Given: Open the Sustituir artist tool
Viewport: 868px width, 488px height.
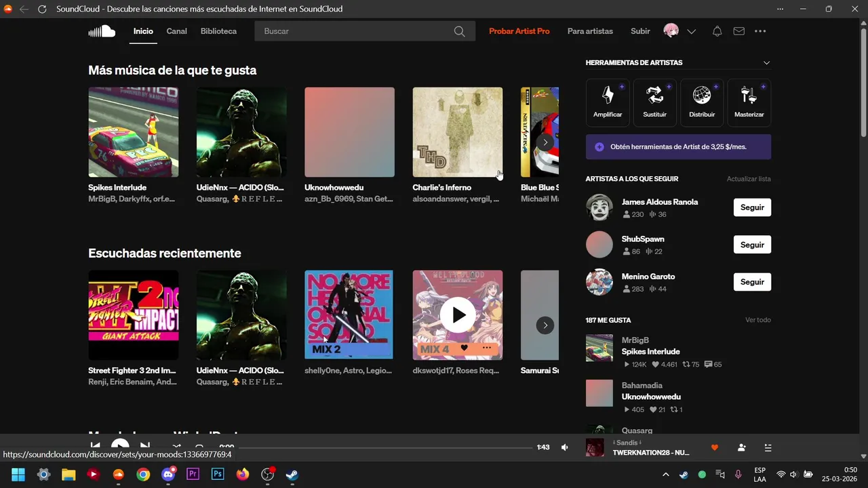Looking at the screenshot, I should (x=654, y=102).
